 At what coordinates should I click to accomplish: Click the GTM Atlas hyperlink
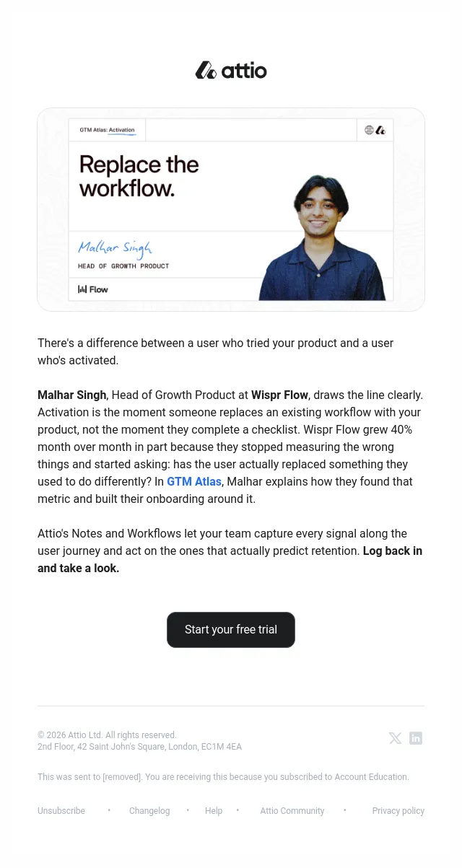coord(194,481)
